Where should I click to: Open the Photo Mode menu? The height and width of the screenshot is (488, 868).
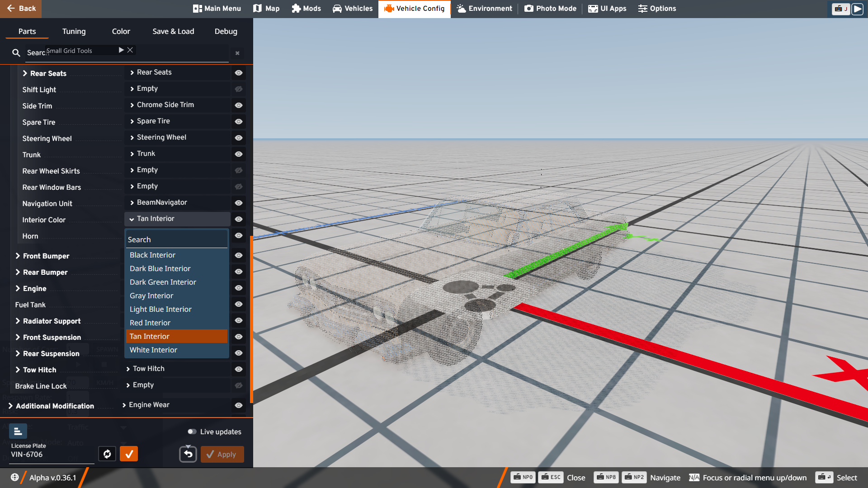point(550,9)
